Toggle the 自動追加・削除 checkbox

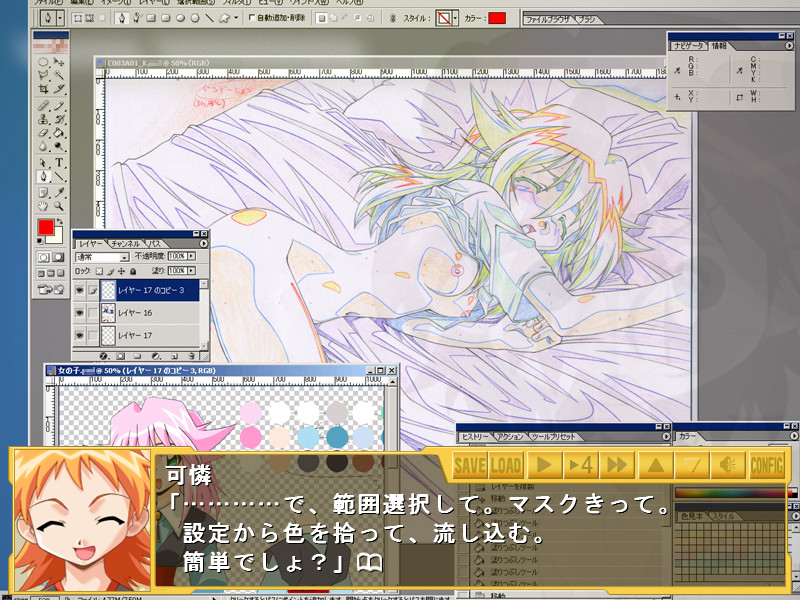click(251, 18)
